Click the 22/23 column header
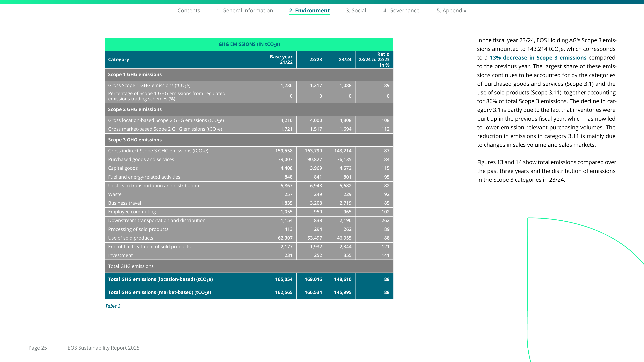The width and height of the screenshot is (644, 362). click(x=311, y=60)
